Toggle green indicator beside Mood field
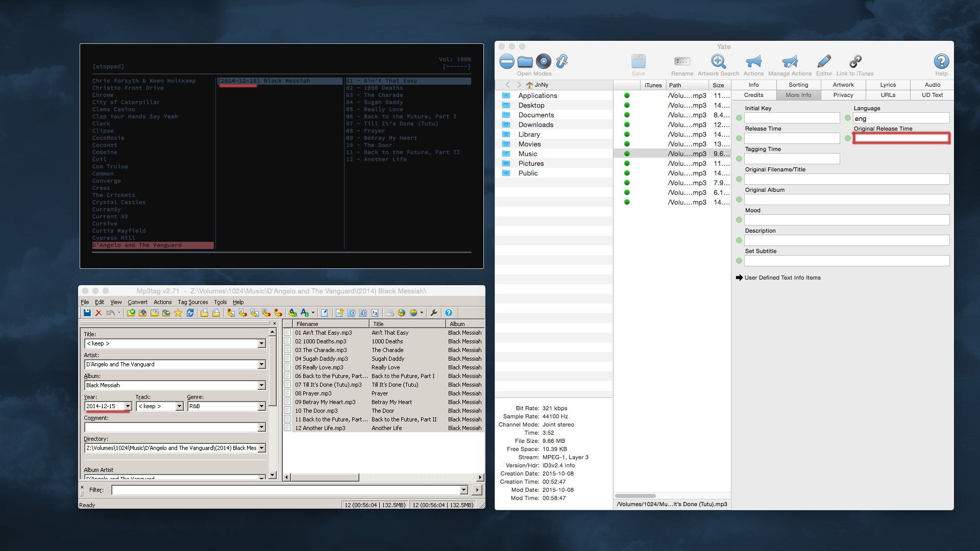This screenshot has width=980, height=551. click(739, 220)
